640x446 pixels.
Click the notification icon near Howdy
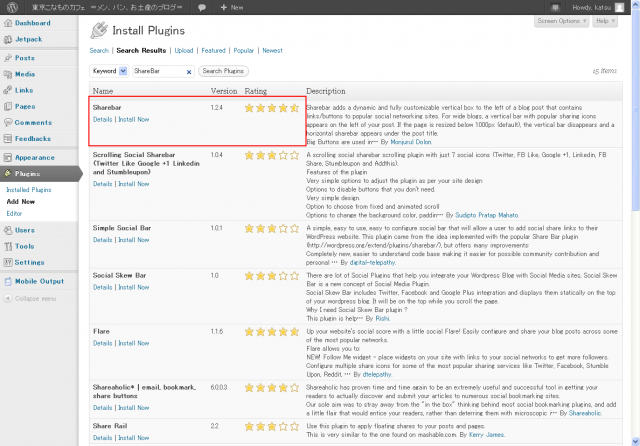555,7
